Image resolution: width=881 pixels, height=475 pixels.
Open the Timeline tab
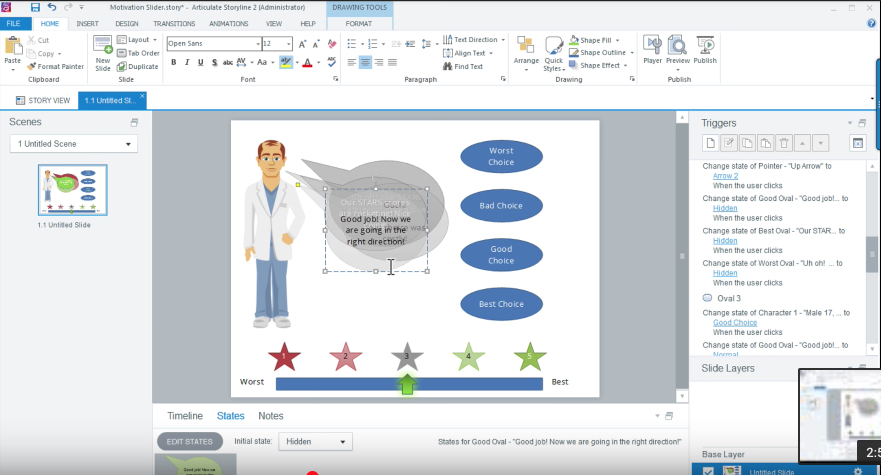pyautogui.click(x=185, y=416)
